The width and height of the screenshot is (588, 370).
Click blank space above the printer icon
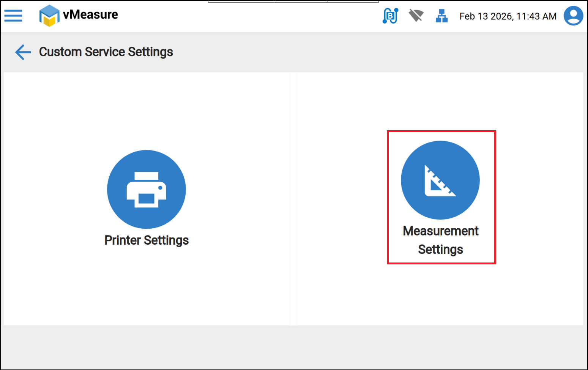coord(147,110)
